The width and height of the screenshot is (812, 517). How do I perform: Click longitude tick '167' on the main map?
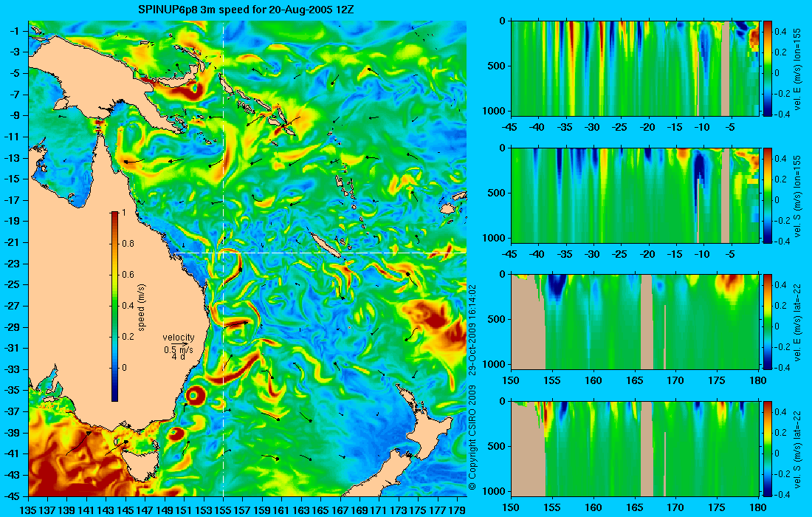340,510
